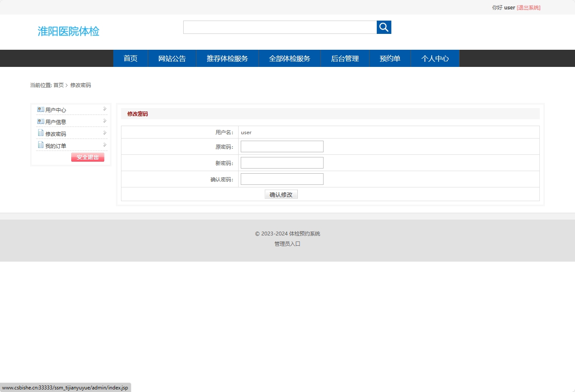Click the 确认修改 confirm button

tap(281, 194)
